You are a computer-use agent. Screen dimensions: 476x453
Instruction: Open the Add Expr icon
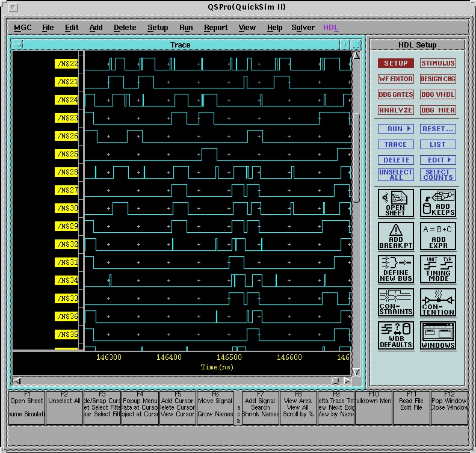pos(437,236)
